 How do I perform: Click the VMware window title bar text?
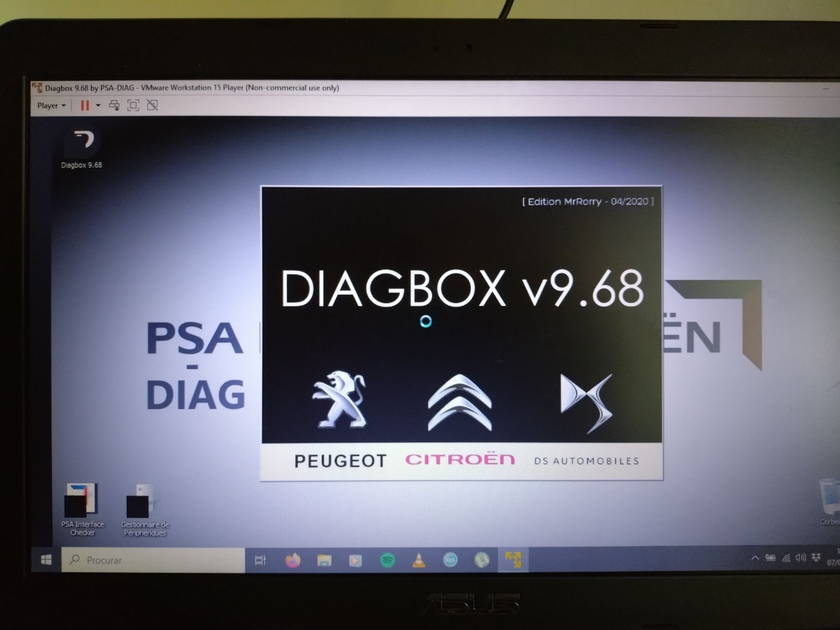[192, 88]
